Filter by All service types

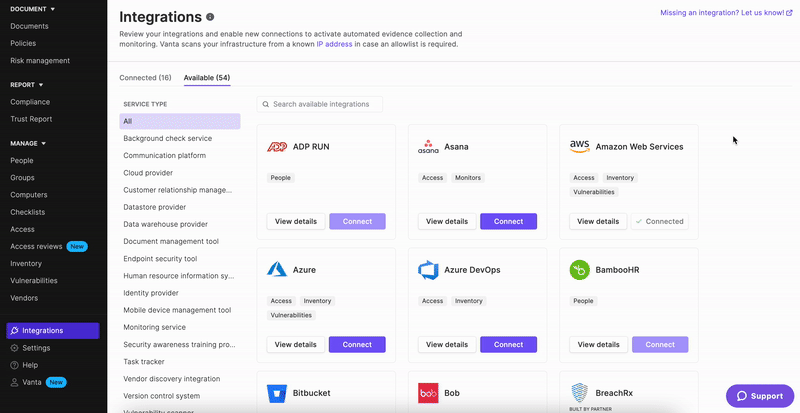(180, 122)
